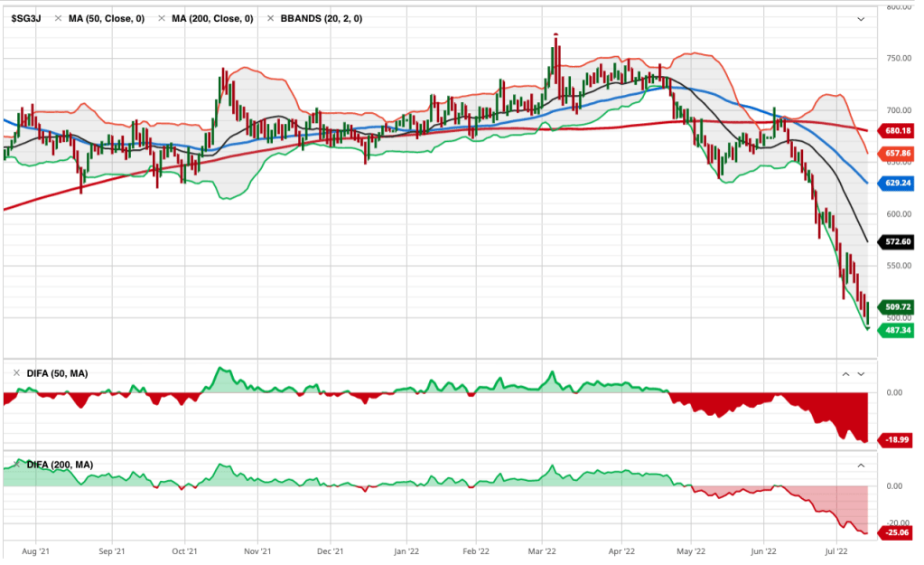Image resolution: width=924 pixels, height=565 pixels.
Task: Click the blue 629.24 price tag
Action: pos(898,183)
